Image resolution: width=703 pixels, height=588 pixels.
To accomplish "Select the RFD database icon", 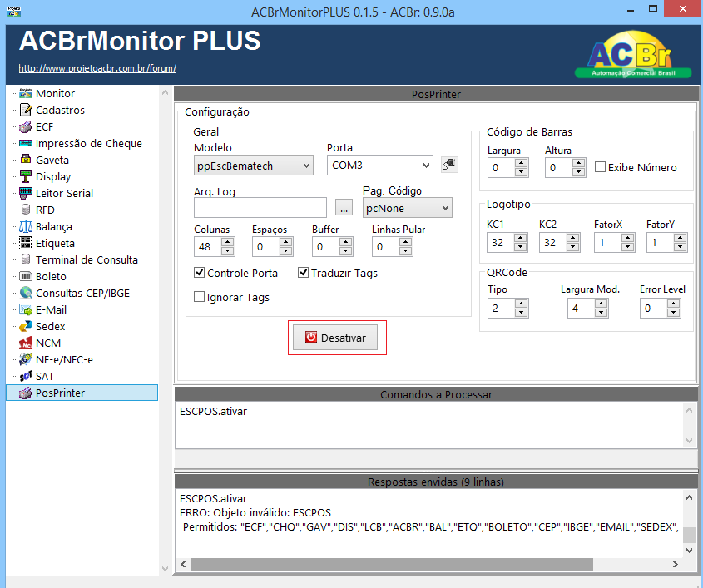I will pyautogui.click(x=26, y=210).
